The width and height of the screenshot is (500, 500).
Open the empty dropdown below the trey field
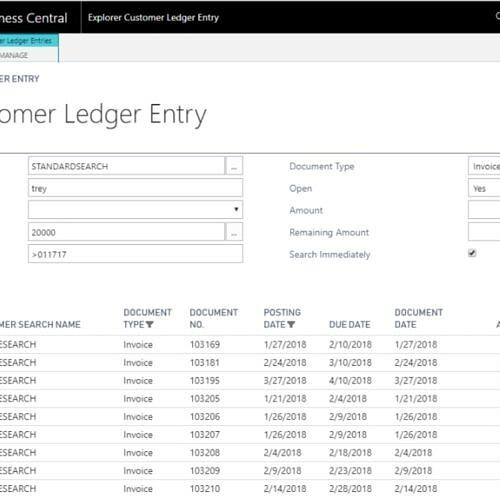coord(136,210)
